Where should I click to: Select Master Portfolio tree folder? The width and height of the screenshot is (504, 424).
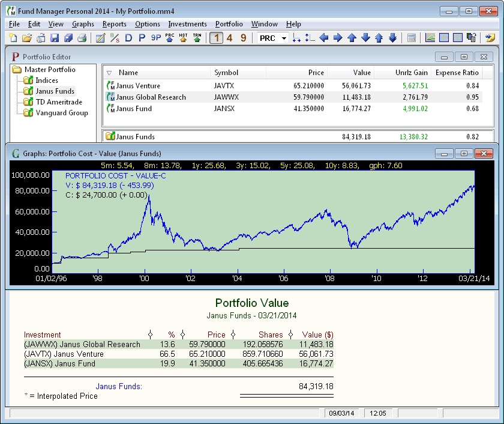44,70
